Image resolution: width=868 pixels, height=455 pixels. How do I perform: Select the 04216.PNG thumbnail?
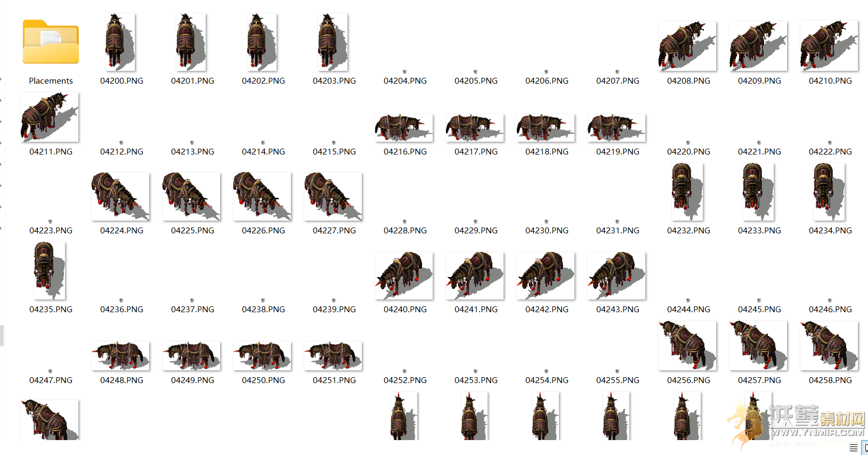click(x=404, y=128)
